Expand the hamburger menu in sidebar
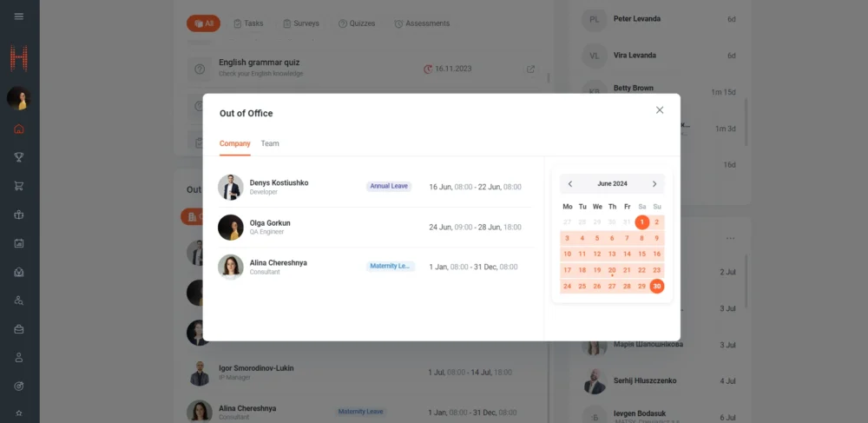Image resolution: width=868 pixels, height=423 pixels. [19, 17]
